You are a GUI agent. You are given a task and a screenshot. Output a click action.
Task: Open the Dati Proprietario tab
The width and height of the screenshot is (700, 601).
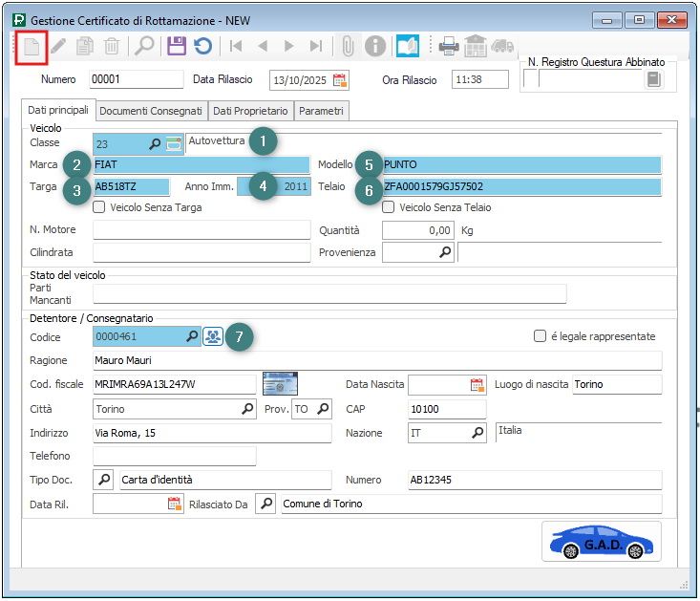point(251,111)
